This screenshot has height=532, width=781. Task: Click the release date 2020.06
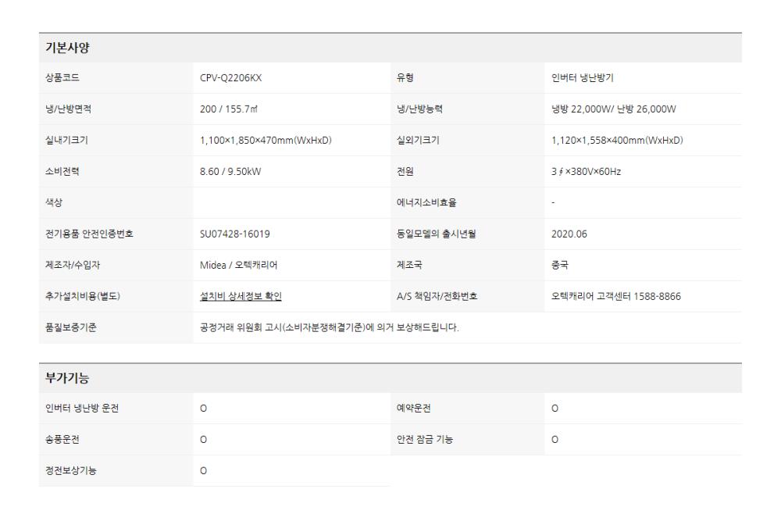569,234
